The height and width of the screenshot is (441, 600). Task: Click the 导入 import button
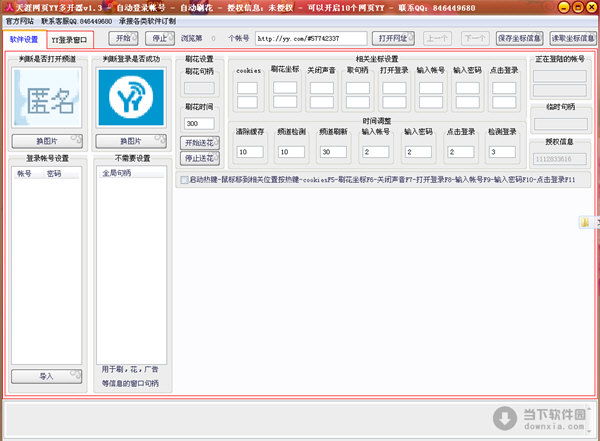point(46,376)
